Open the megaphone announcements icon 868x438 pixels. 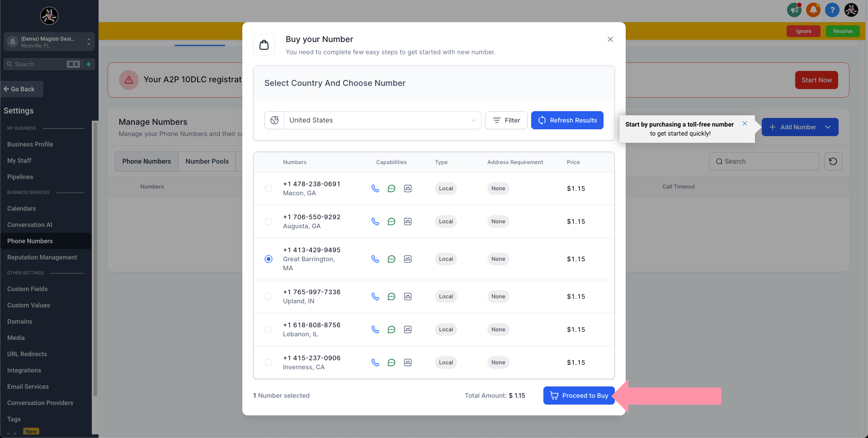click(794, 10)
